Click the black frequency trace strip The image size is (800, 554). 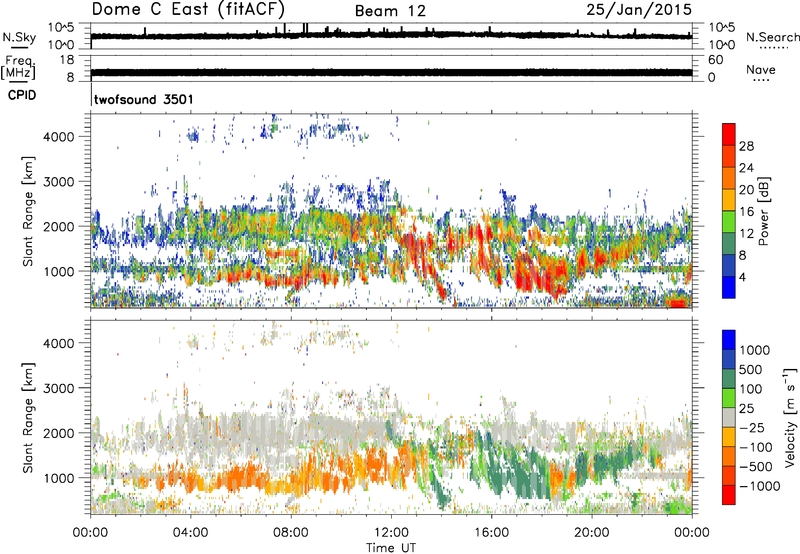coord(391,72)
